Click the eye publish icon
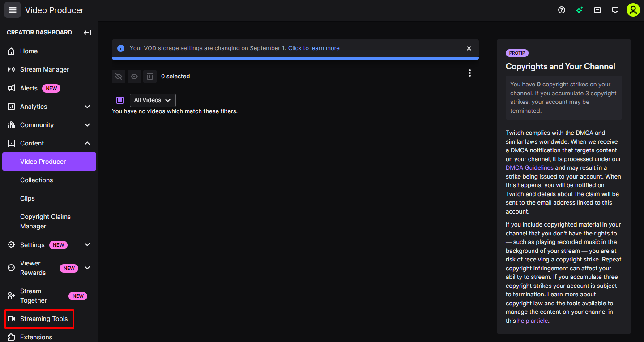 (134, 77)
